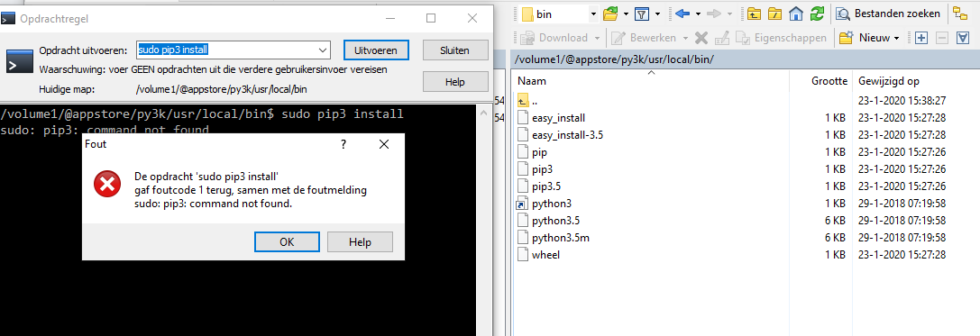
Task: Click the rename pencil icon
Action: pos(721,38)
